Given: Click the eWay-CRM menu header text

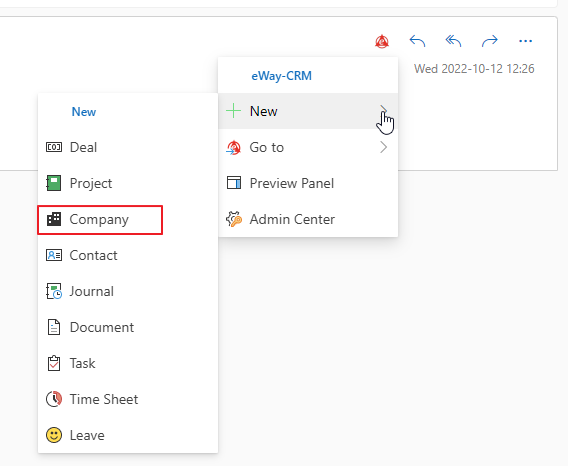Looking at the screenshot, I should pos(281,76).
